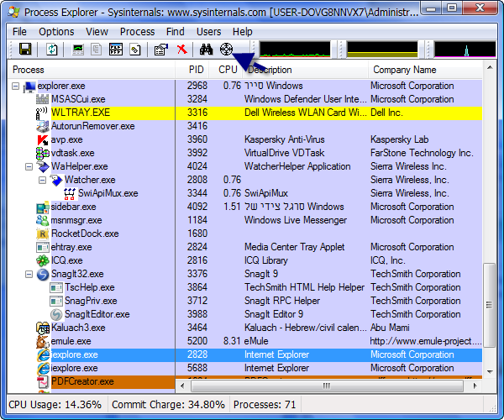Click the "Commit Charge: 34.80%" status text
Image resolution: width=504 pixels, height=420 pixels.
tap(168, 405)
